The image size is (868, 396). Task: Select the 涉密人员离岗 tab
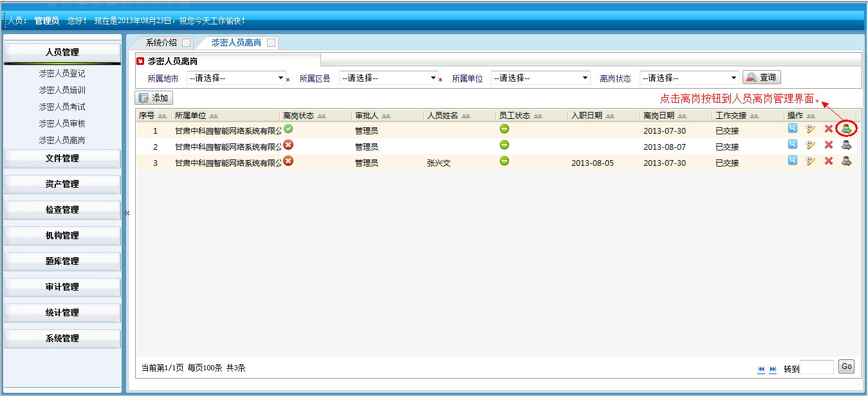click(236, 43)
